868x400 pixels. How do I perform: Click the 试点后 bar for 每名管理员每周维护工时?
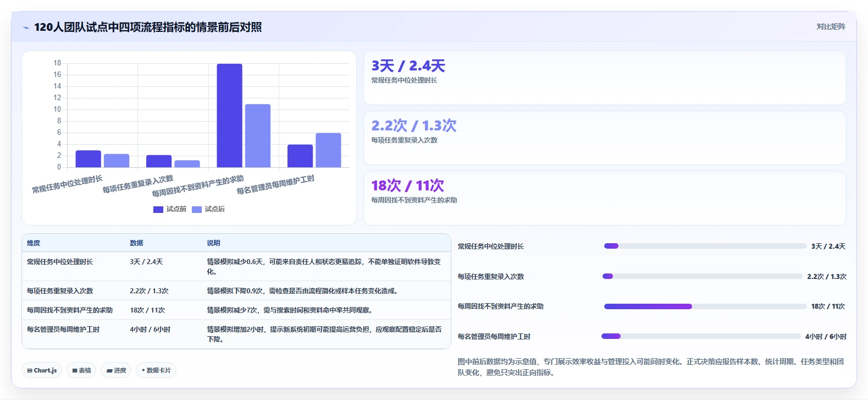click(x=328, y=150)
